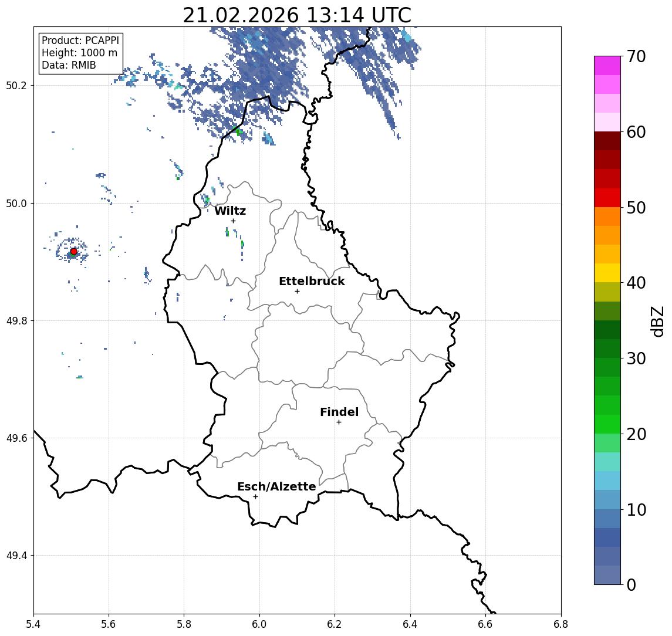This screenshot has height=636, width=672.
Task: Pick the yellow 40 dBZ colorbar segment
Action: pyautogui.click(x=607, y=273)
